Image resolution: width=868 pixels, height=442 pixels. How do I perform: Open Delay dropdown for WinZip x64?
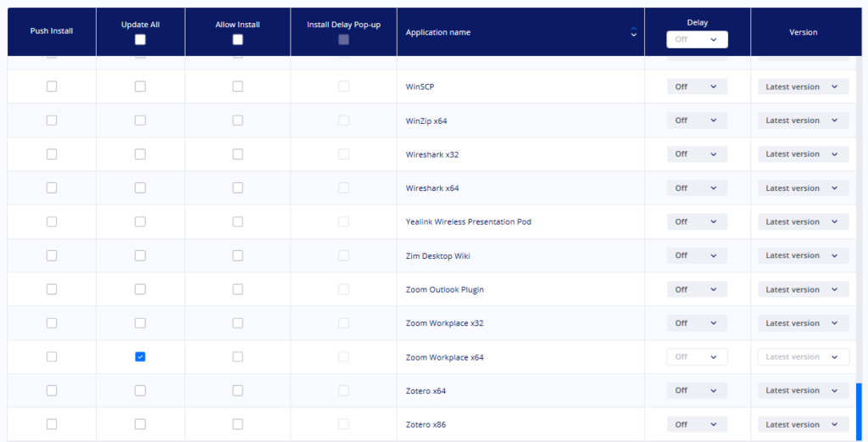coord(697,120)
